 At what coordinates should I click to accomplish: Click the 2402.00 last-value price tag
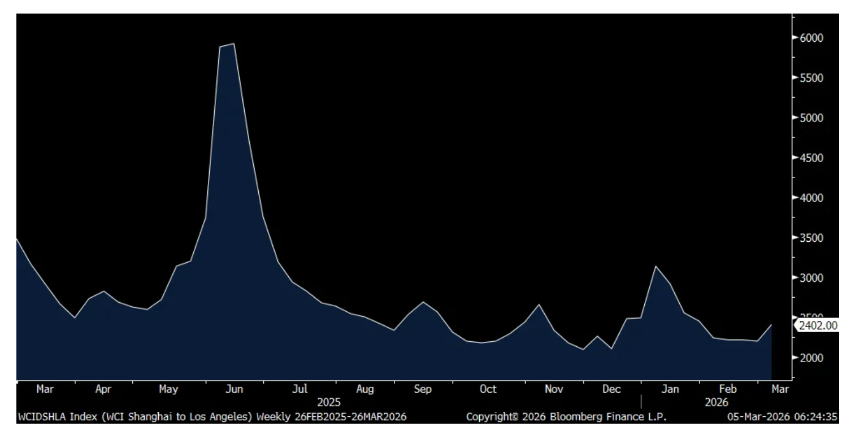818,325
